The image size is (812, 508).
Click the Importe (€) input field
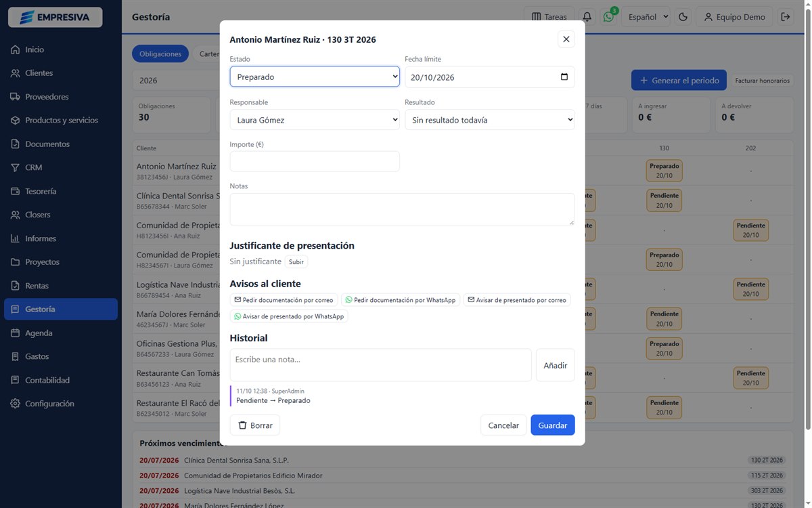(x=315, y=161)
